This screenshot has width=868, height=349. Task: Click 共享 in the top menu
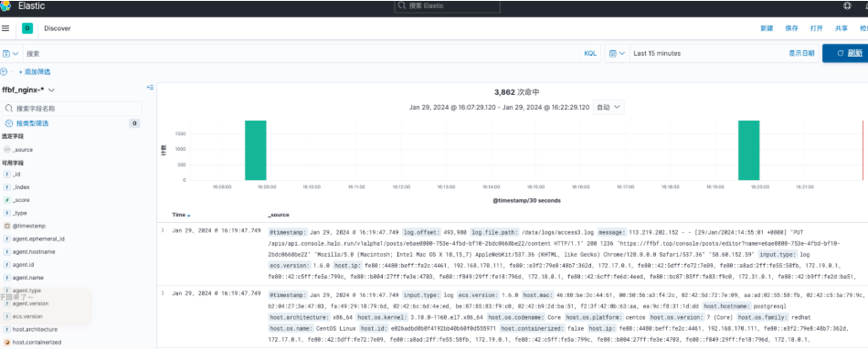click(842, 28)
